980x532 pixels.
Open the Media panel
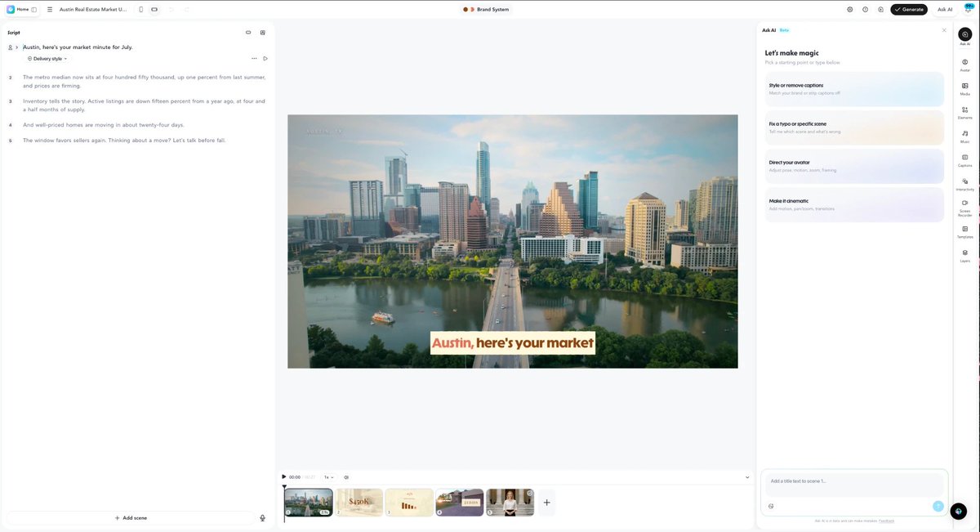coord(964,88)
